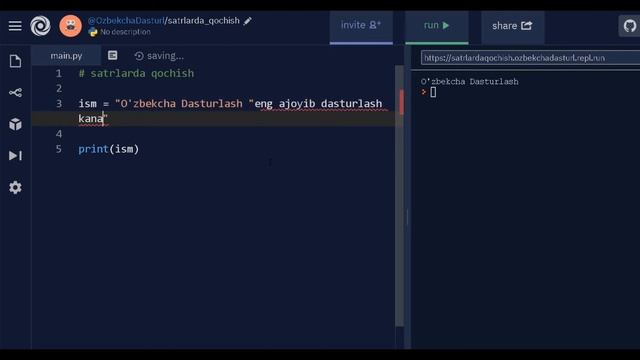Click the GitHub icon
Viewport: 640px width, 360px height.
(630, 26)
